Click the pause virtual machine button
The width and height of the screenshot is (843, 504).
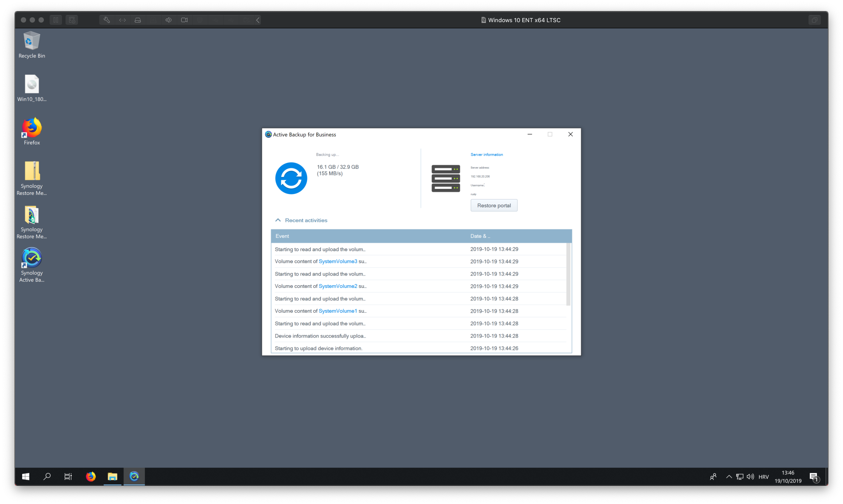click(x=56, y=20)
